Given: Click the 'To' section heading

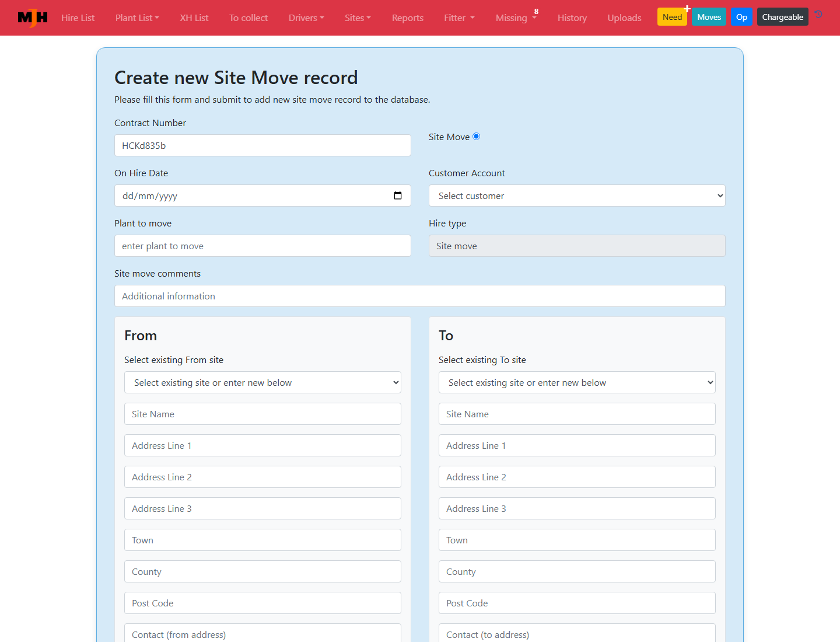Looking at the screenshot, I should 446,336.
